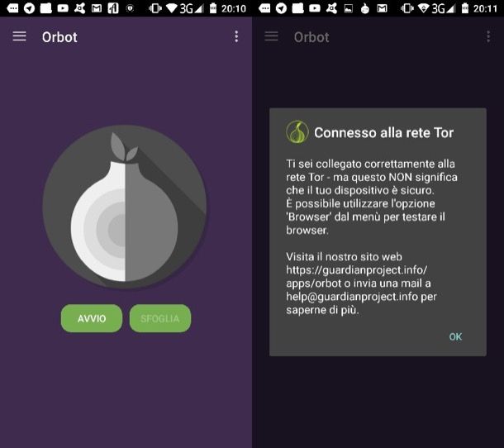Viewport: 504px width, 448px height.
Task: Tap the Gmail notification icon in 20:10 status bar
Action: [97, 8]
